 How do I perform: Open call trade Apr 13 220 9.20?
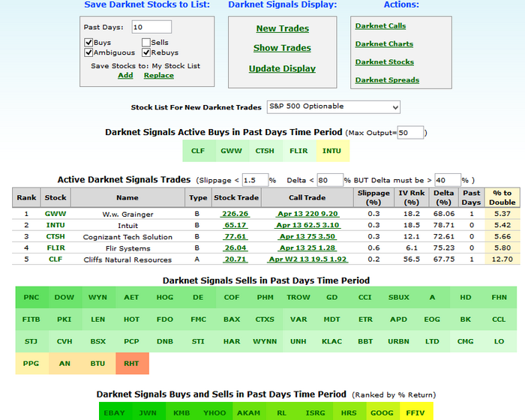click(x=307, y=214)
